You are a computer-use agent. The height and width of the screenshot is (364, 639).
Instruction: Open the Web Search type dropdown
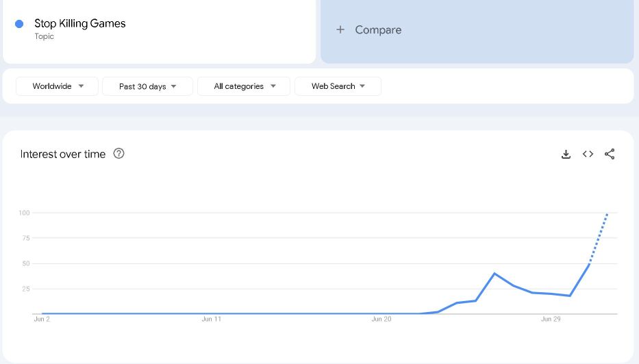(338, 86)
